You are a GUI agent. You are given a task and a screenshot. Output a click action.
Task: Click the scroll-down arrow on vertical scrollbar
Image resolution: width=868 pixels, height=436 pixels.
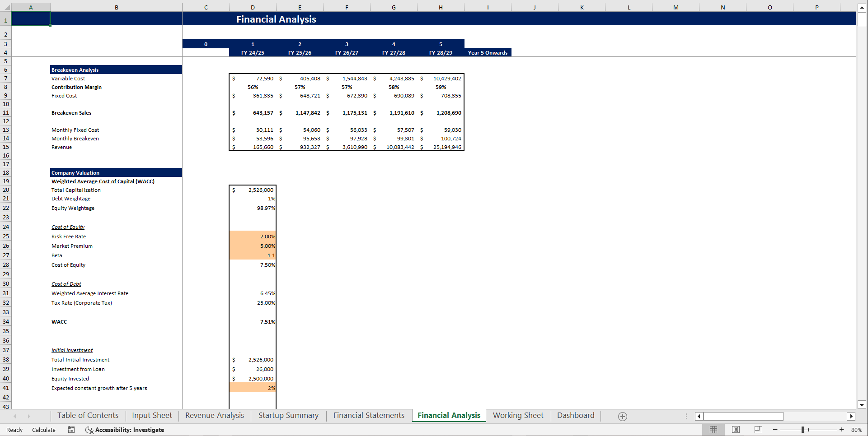(x=862, y=405)
